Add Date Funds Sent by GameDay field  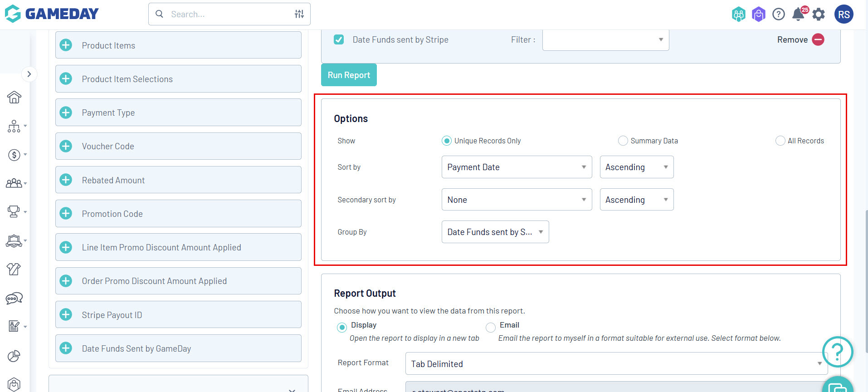click(66, 348)
